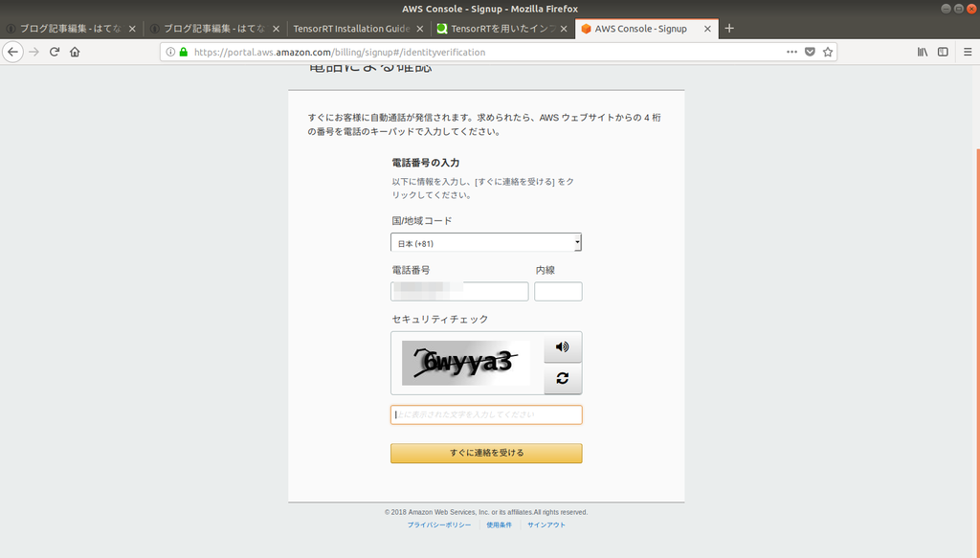Image resolution: width=980 pixels, height=558 pixels.
Task: Click the 内線 extension input field
Action: click(x=558, y=291)
